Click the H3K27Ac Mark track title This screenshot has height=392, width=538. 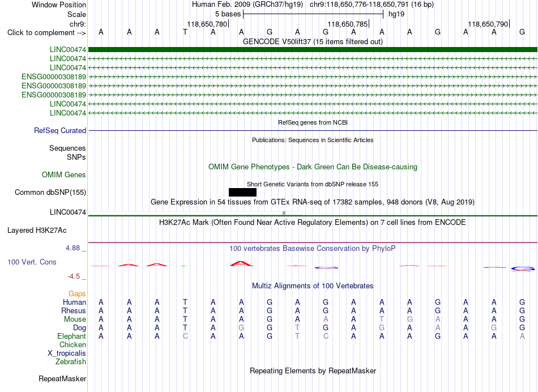313,222
